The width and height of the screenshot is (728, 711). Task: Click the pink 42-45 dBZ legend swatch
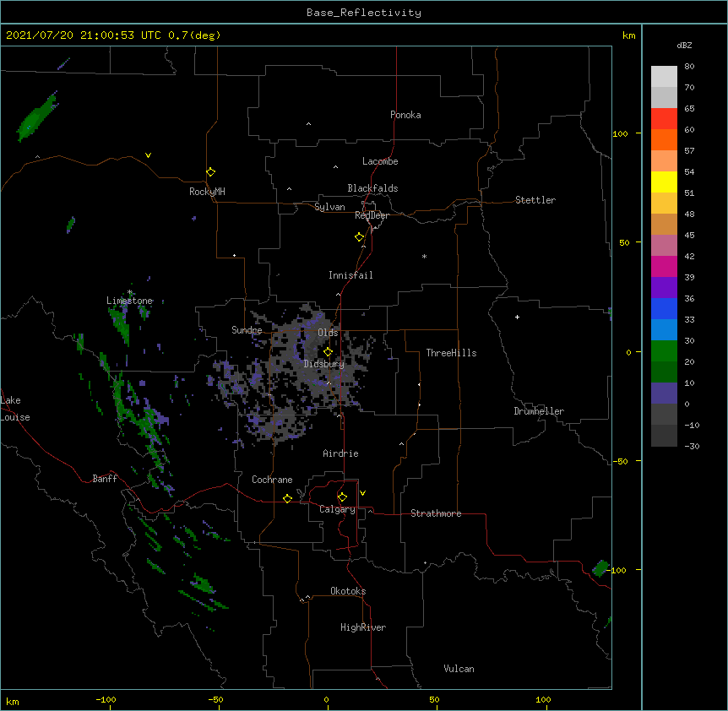pyautogui.click(x=664, y=246)
